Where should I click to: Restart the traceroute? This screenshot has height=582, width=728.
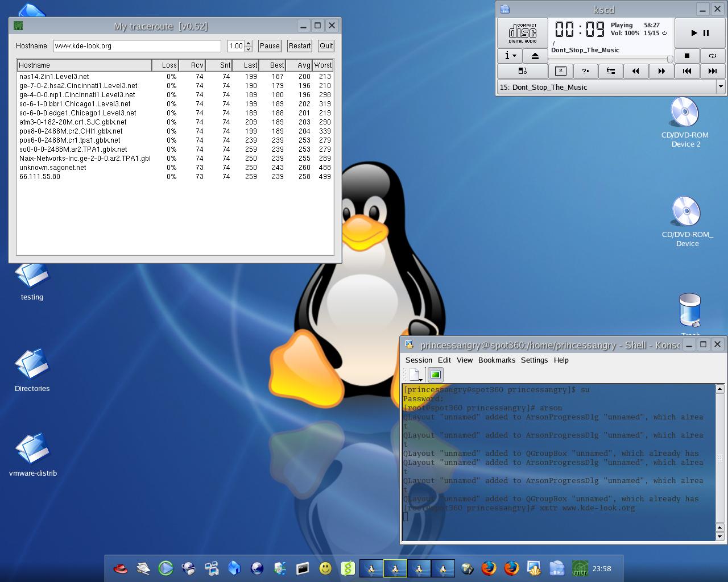tap(299, 46)
